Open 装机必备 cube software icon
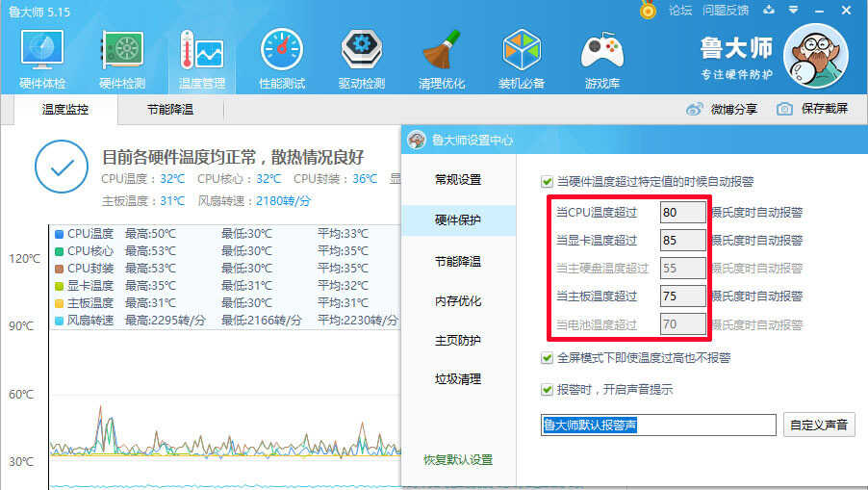 [522, 50]
